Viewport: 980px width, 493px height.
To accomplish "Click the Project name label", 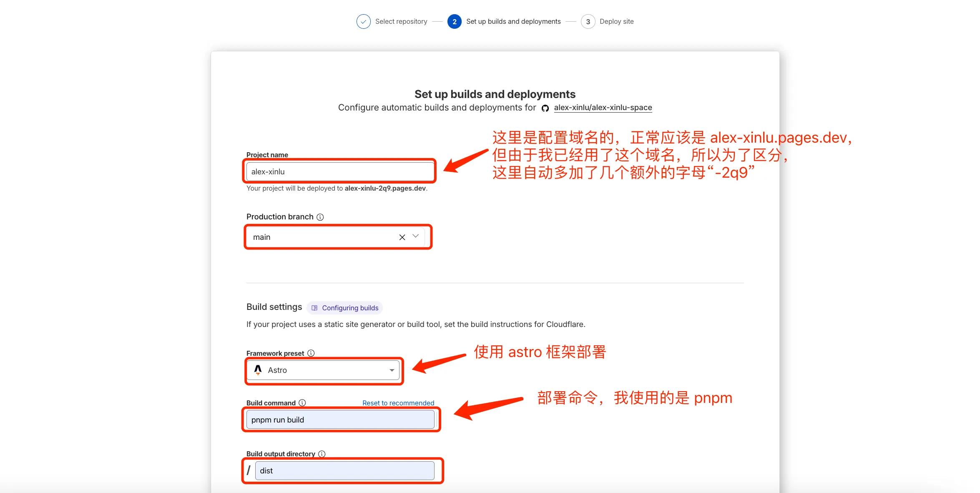I will (x=267, y=155).
